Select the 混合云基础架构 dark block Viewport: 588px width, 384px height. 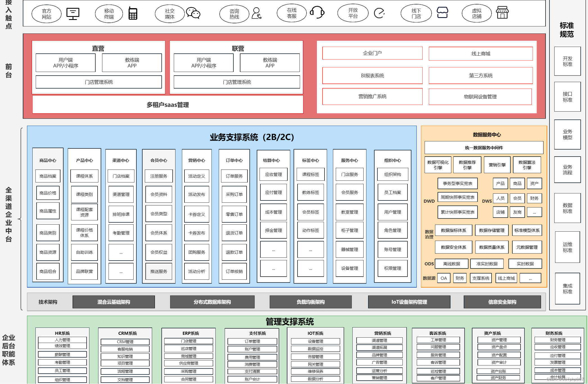click(114, 302)
